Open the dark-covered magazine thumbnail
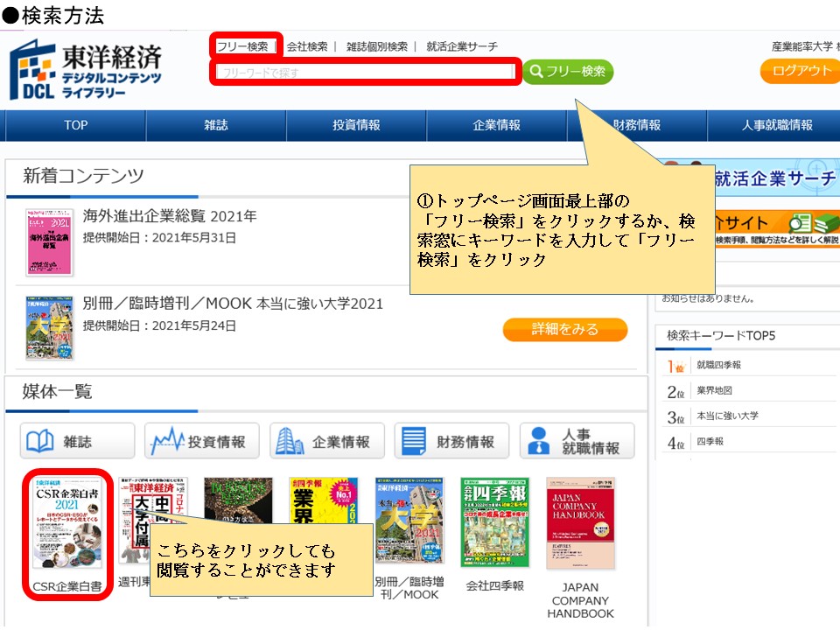 [238, 500]
